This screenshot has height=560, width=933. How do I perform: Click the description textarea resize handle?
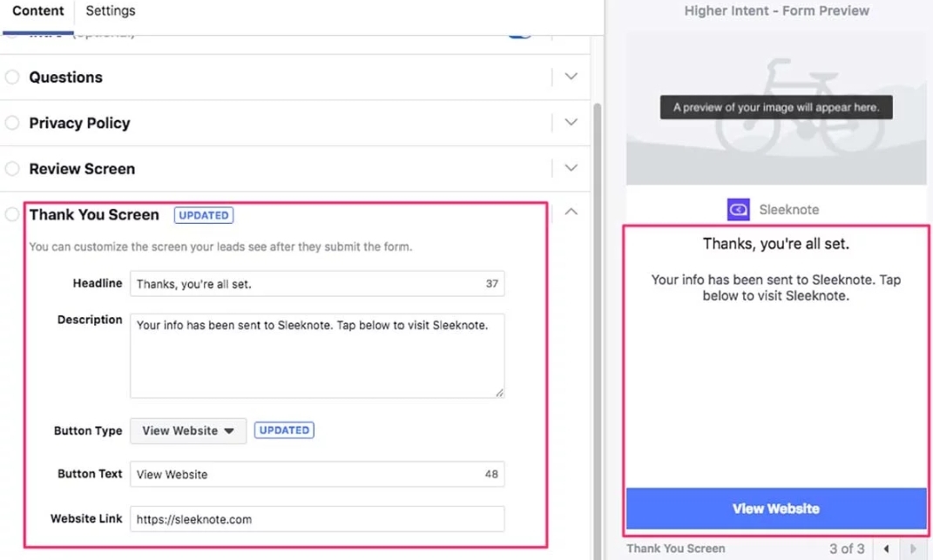[499, 393]
